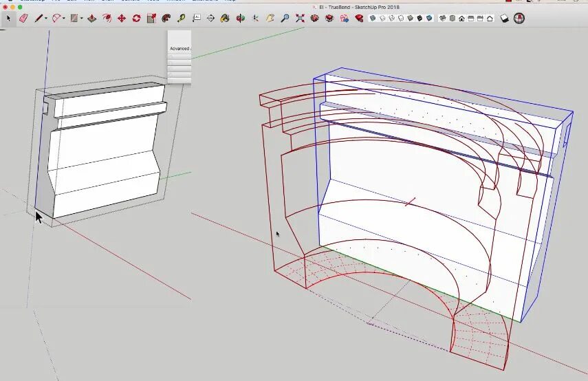Activate the Push/Pull tool
The image size is (588, 381).
[92, 18]
